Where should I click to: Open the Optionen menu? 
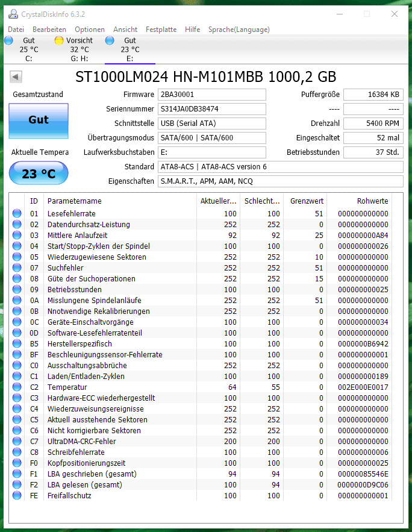90,30
